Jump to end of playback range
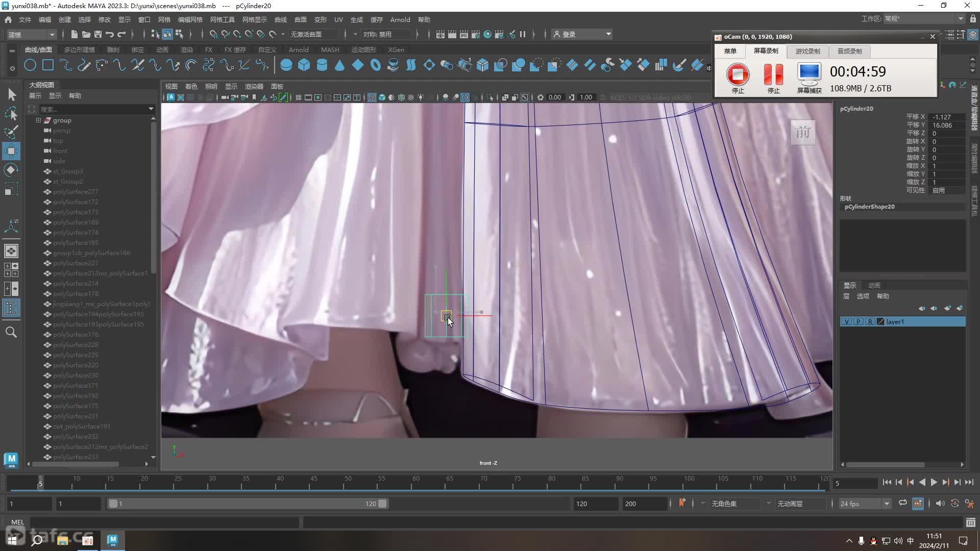Screen dimensions: 980x551 [x=969, y=482]
